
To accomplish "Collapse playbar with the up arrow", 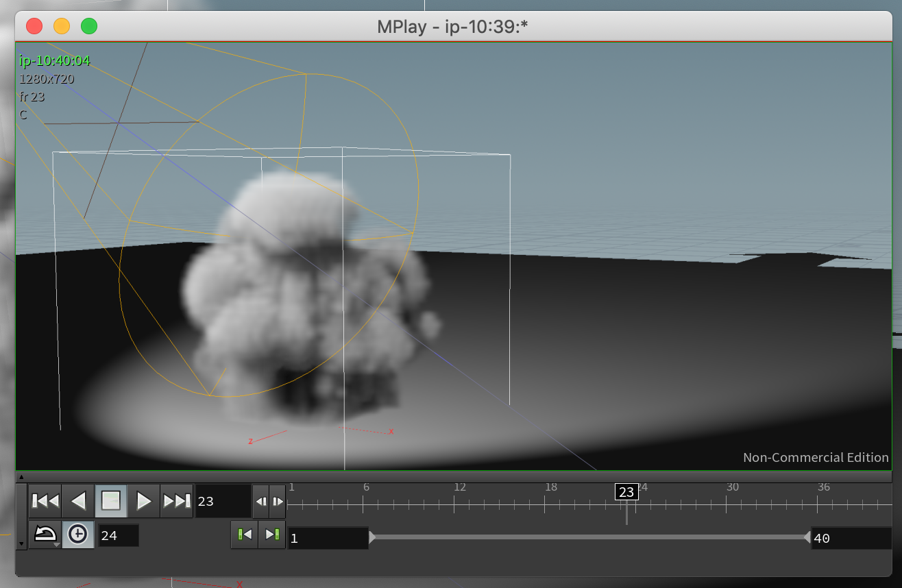I will click(x=21, y=477).
